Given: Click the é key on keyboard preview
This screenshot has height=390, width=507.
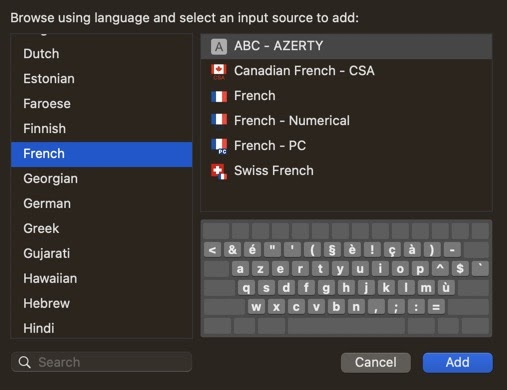Looking at the screenshot, I should point(252,249).
